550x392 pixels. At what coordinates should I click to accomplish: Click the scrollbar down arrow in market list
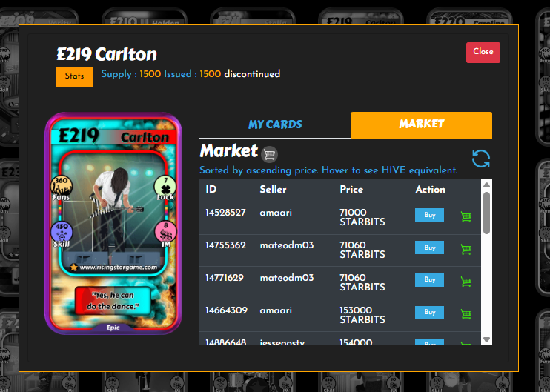[x=486, y=339]
